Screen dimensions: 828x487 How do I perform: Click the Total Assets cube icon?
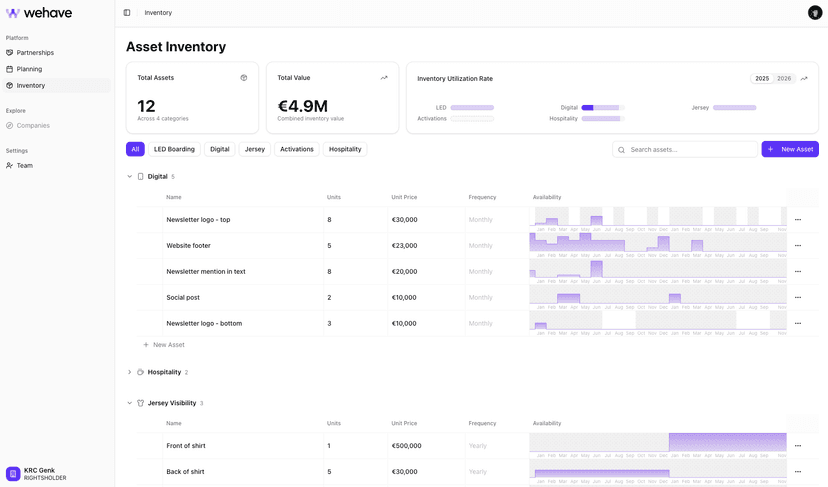pos(244,78)
